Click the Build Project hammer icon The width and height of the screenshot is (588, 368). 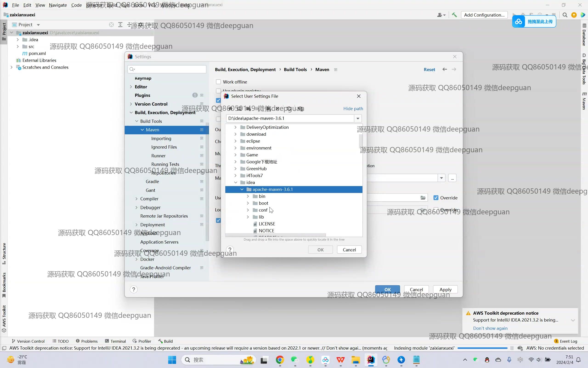[x=454, y=15]
